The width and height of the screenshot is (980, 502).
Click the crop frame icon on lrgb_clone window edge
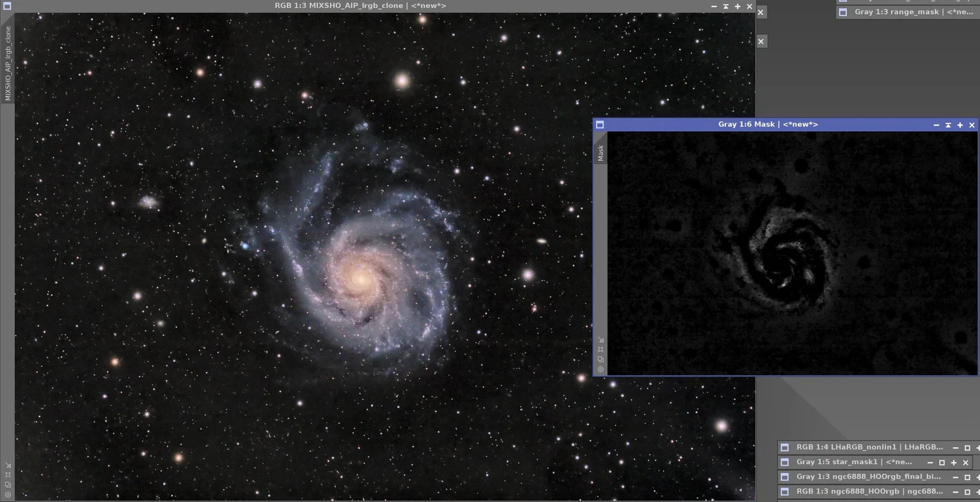point(8,475)
